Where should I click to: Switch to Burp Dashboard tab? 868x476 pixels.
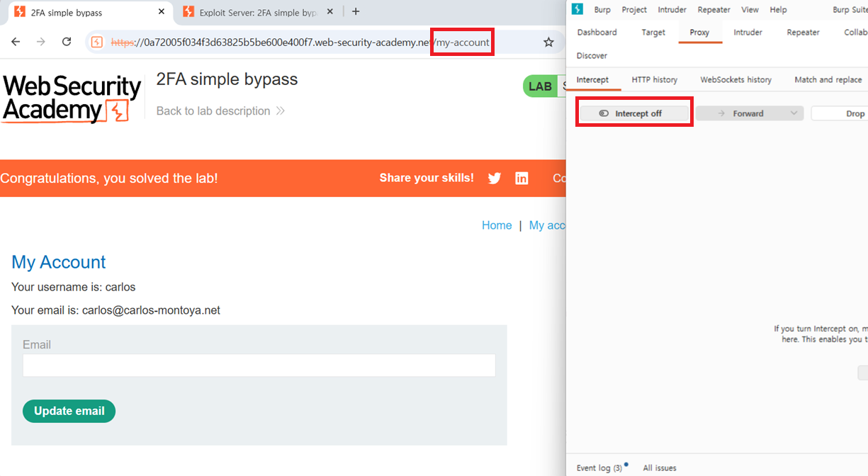click(597, 33)
